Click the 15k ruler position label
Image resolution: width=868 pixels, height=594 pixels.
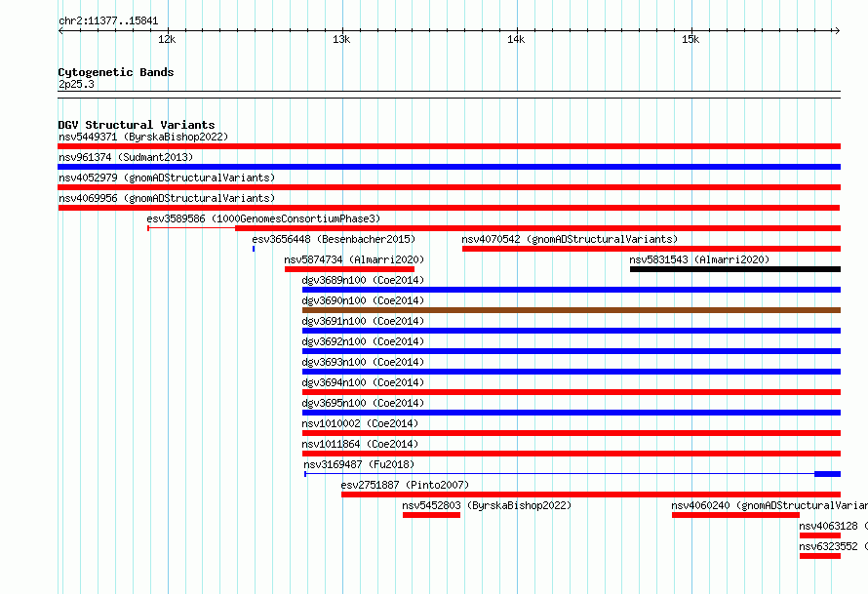[690, 39]
